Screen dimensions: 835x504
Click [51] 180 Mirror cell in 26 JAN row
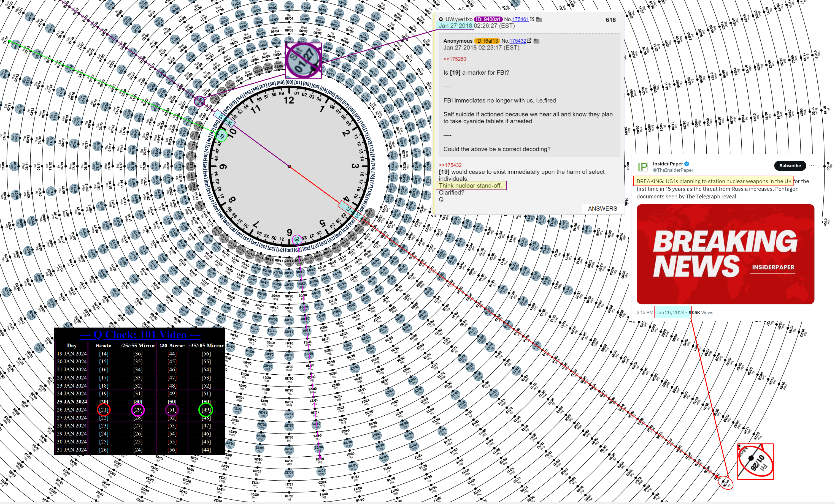(x=172, y=410)
